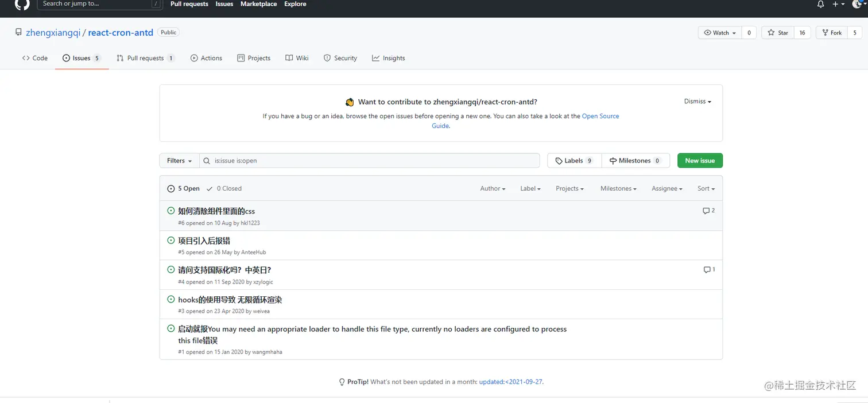Expand the Milestones filter dropdown
Viewport: 868px width, 403px height.
click(x=618, y=188)
